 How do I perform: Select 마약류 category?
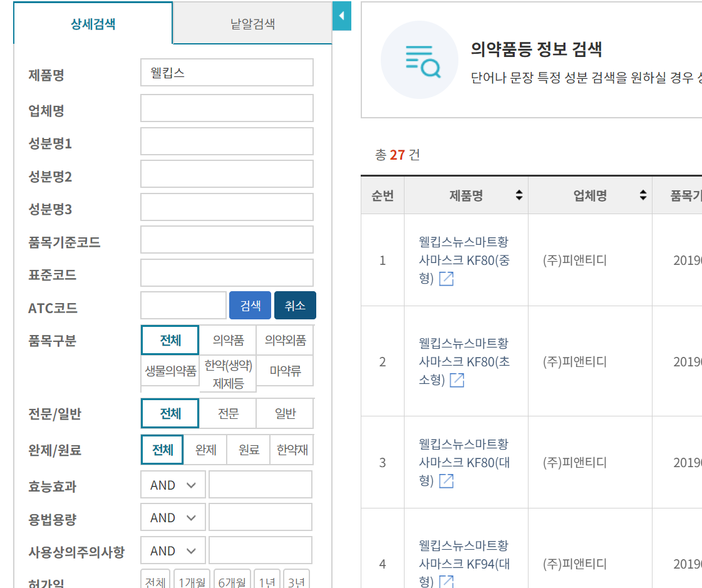point(285,371)
